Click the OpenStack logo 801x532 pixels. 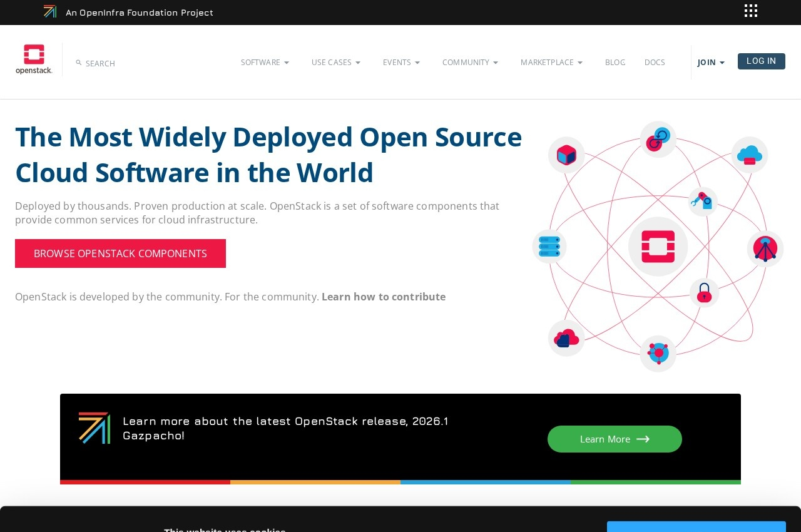coord(34,59)
